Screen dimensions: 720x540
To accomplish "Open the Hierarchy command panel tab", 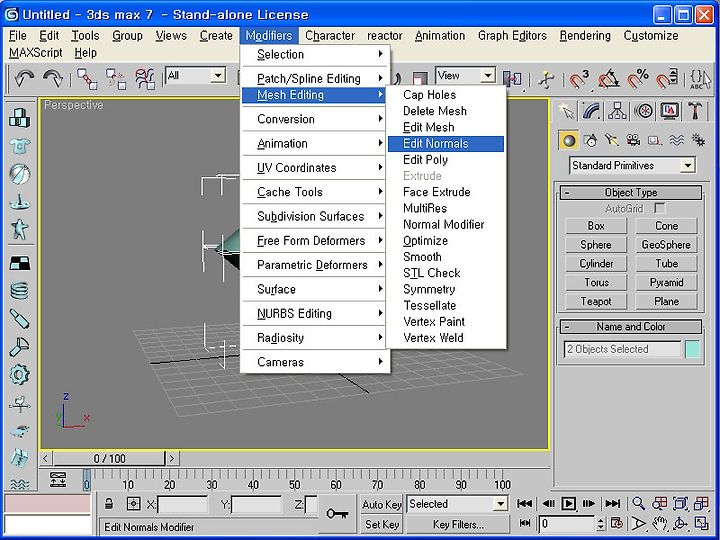I will click(617, 111).
